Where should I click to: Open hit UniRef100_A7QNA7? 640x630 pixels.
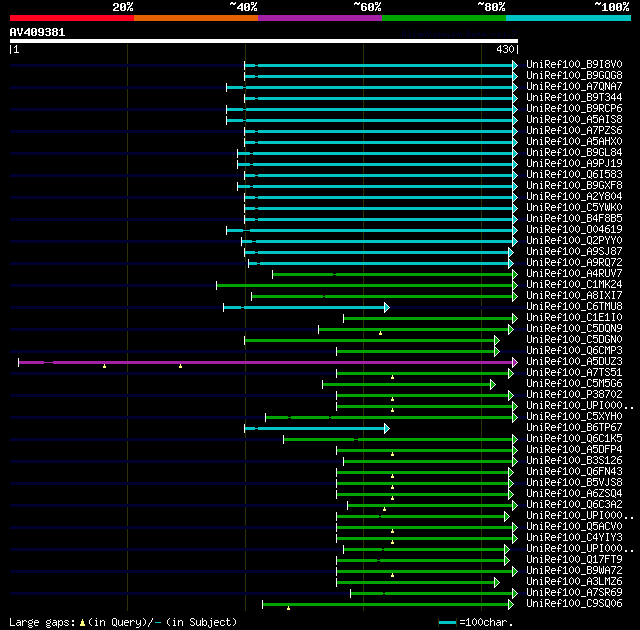click(x=574, y=87)
